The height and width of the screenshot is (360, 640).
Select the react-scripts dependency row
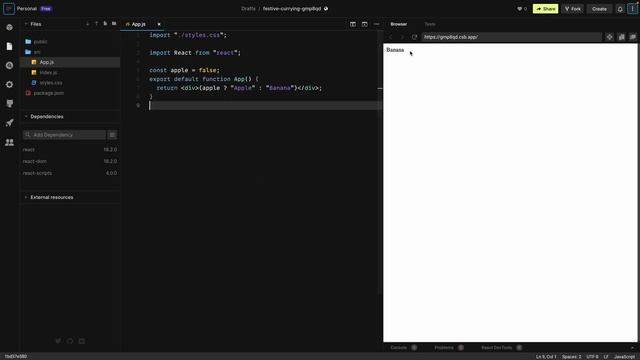(x=70, y=173)
